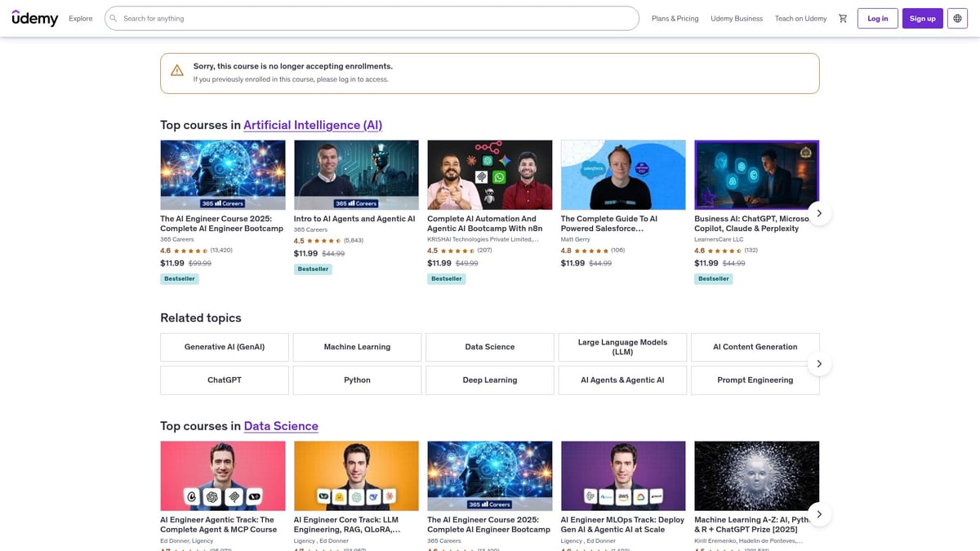980x551 pixels.
Task: Open Intro to AI Agents course thumbnail
Action: click(356, 175)
